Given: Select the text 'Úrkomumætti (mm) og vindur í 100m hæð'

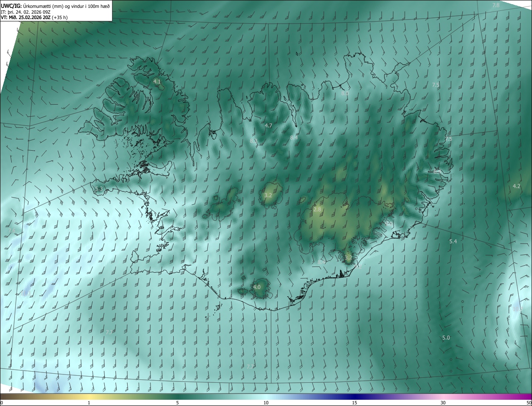Looking at the screenshot, I should coord(66,5).
